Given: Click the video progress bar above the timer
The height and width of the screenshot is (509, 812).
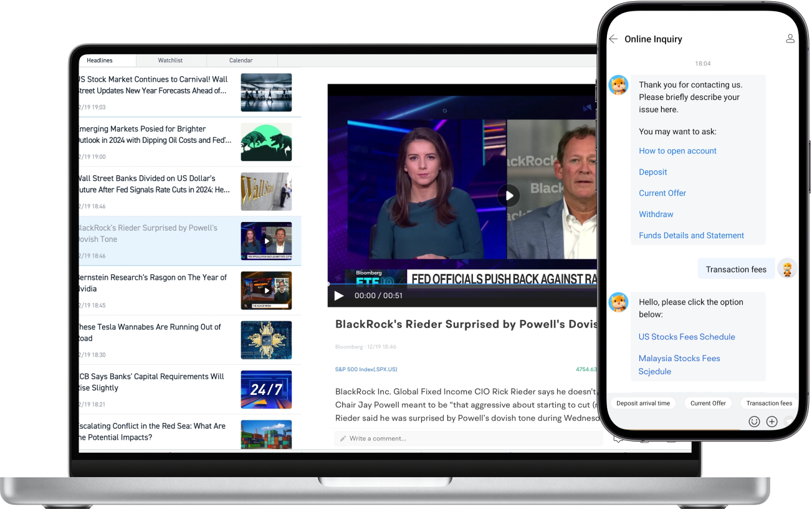Looking at the screenshot, I should [x=462, y=284].
